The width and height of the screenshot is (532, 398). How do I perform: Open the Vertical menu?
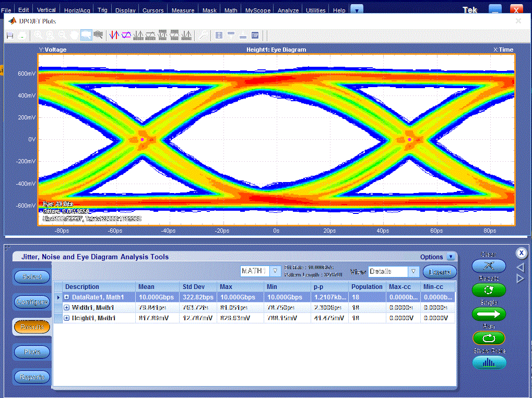pyautogui.click(x=46, y=10)
